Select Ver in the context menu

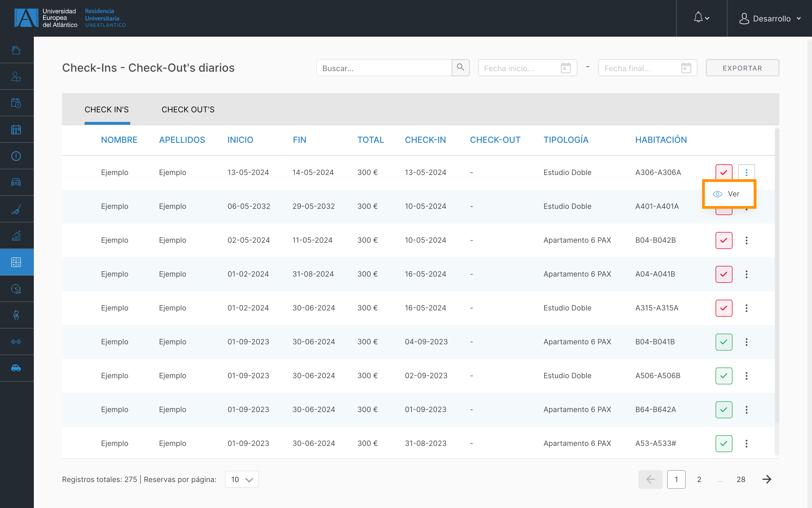(x=729, y=194)
